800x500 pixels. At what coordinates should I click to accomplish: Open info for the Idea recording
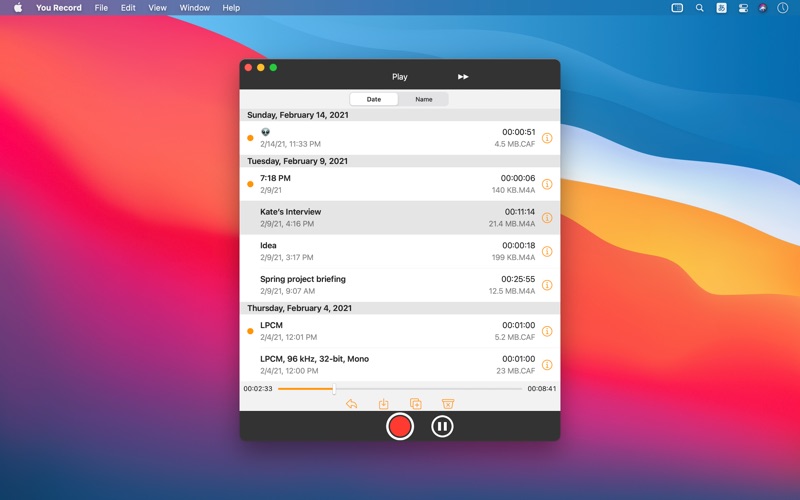547,251
